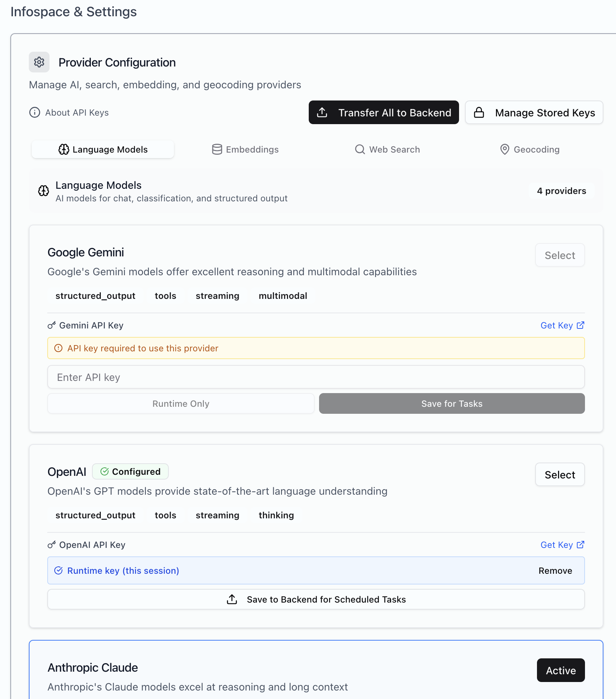616x699 pixels.
Task: Click the About API Keys info icon
Action: (x=35, y=112)
